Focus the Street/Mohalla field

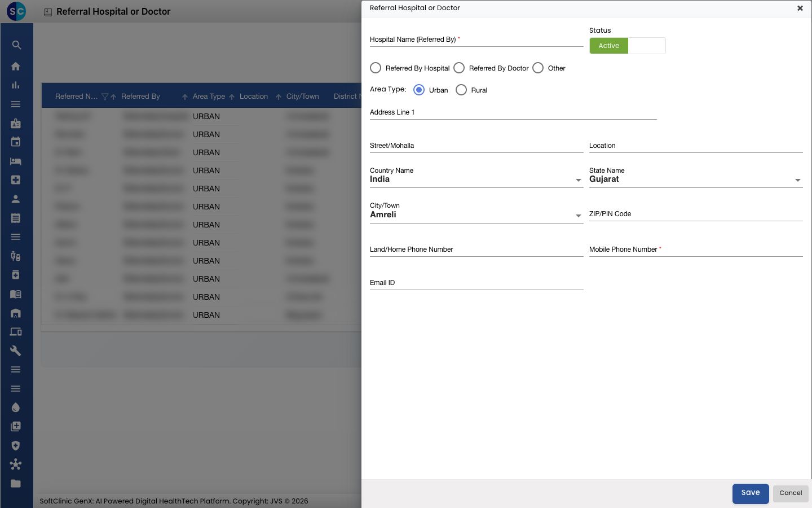(476, 146)
